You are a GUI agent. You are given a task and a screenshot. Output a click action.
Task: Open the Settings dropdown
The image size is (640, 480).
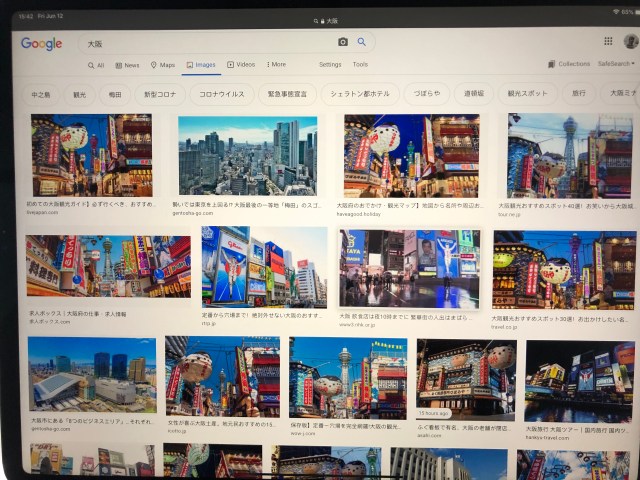pos(330,65)
